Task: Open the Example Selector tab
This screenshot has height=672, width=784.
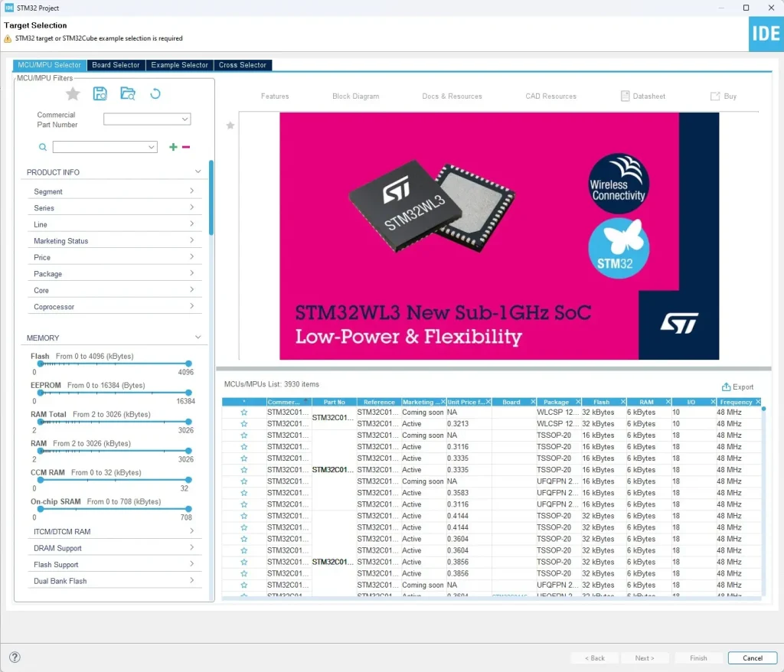Action: pos(179,65)
